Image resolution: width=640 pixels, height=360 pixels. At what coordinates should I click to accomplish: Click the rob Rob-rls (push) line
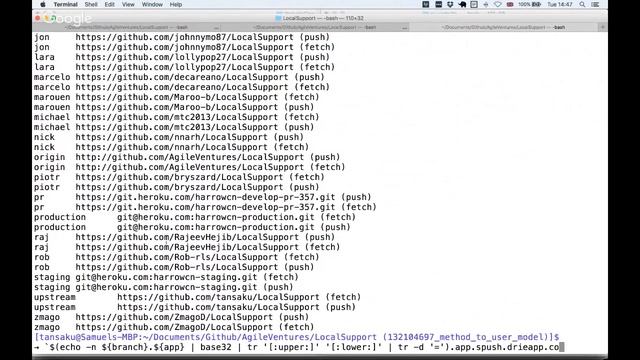tap(174, 267)
